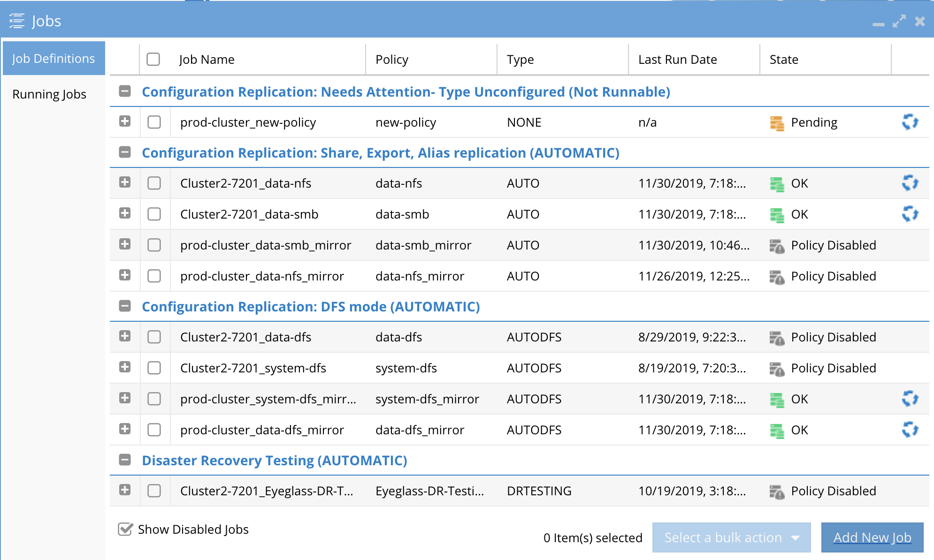Expand Cluster2-7201_data-dfs job details

[125, 336]
